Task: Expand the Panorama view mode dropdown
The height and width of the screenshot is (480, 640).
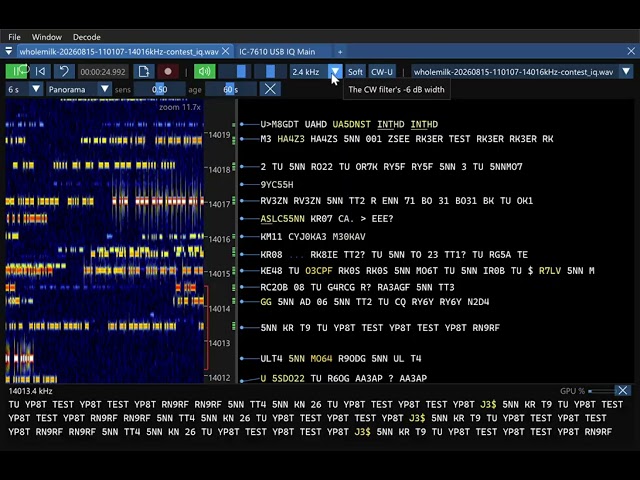Action: (104, 89)
